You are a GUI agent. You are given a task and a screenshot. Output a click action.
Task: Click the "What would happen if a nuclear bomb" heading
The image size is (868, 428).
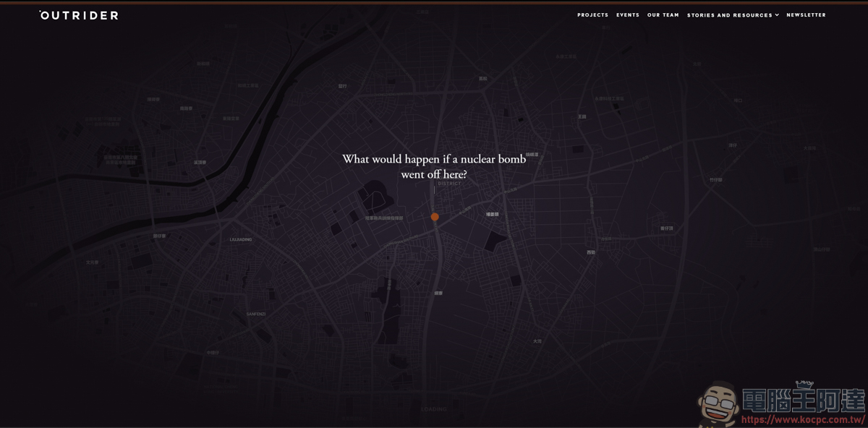(x=434, y=166)
